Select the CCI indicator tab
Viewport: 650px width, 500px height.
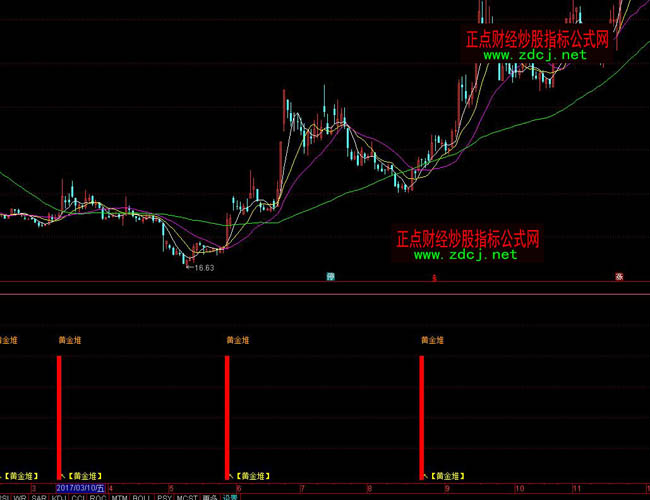pos(77,496)
